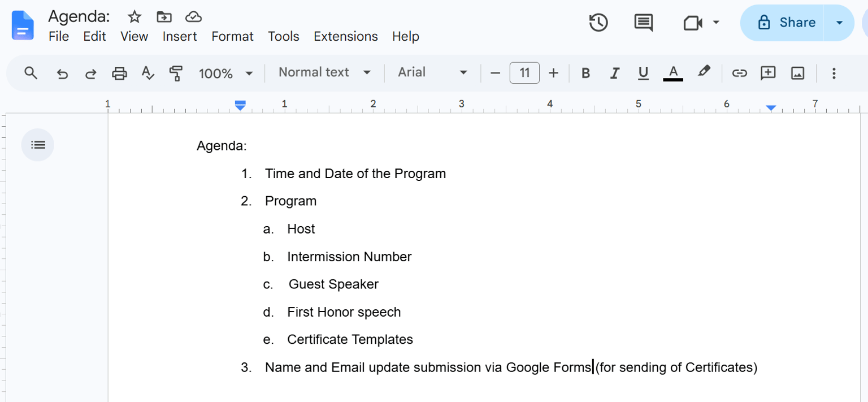Click the 'First Honor speech' sub-item
868x402 pixels.
344,312
